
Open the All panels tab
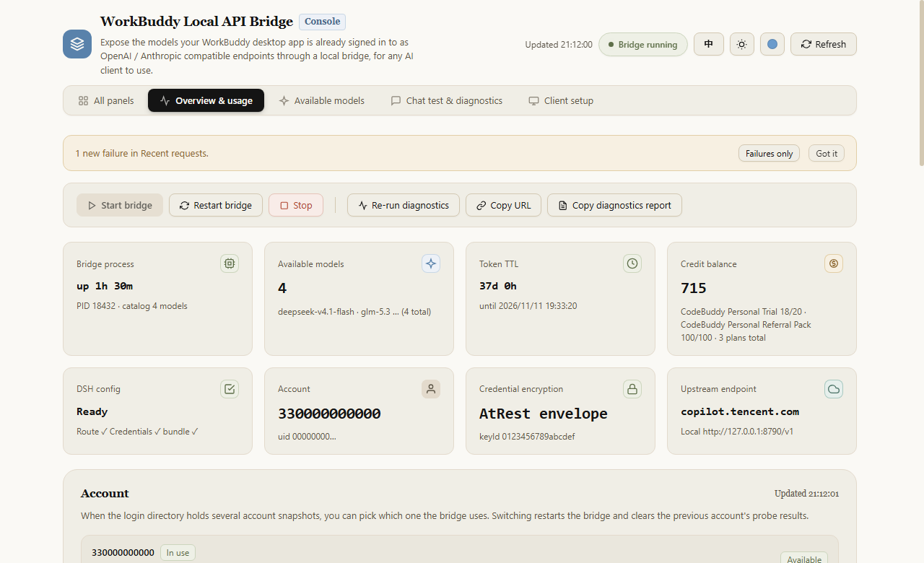click(x=106, y=100)
